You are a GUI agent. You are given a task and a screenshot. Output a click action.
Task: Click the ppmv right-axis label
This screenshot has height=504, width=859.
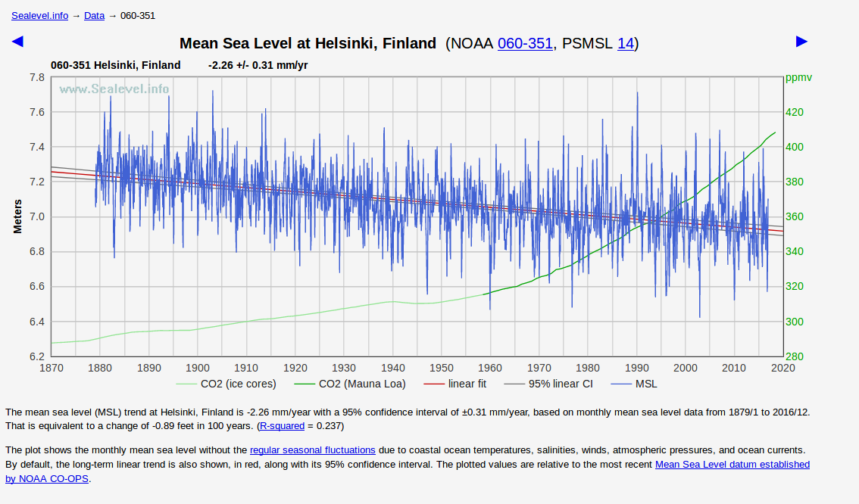tap(798, 77)
